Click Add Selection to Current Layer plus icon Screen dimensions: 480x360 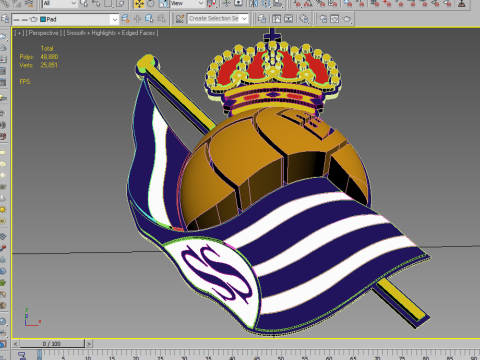137,19
